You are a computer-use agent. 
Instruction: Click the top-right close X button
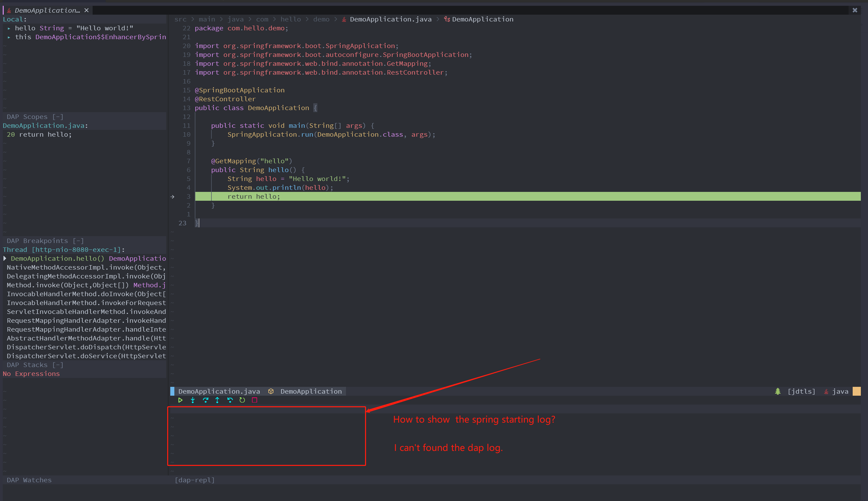(x=855, y=10)
